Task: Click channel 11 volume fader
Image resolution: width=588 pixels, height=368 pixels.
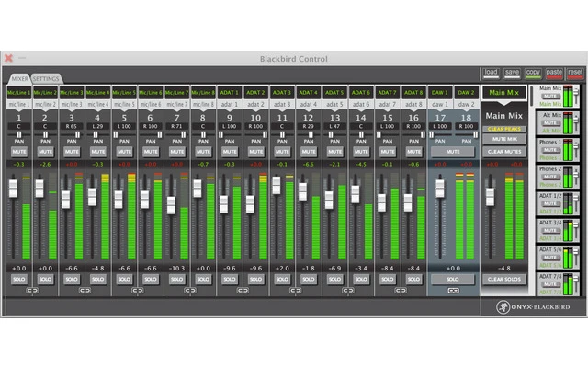Action: 277,186
